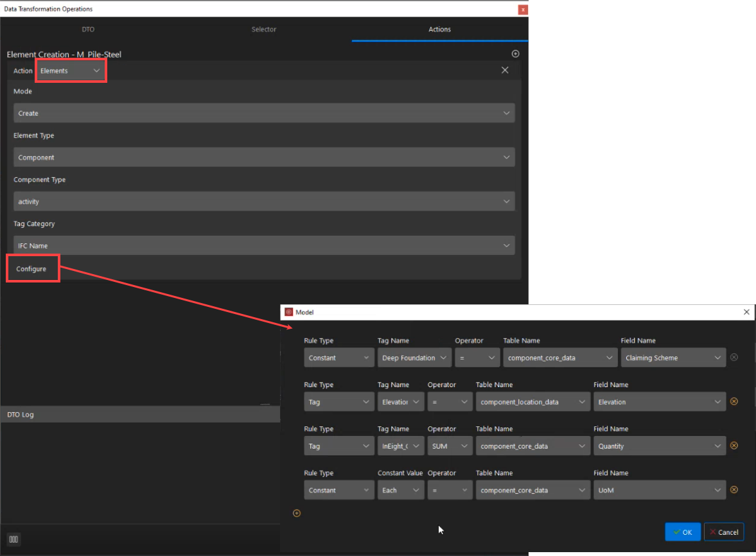
Task: Confirm with the OK button
Action: [x=683, y=532]
